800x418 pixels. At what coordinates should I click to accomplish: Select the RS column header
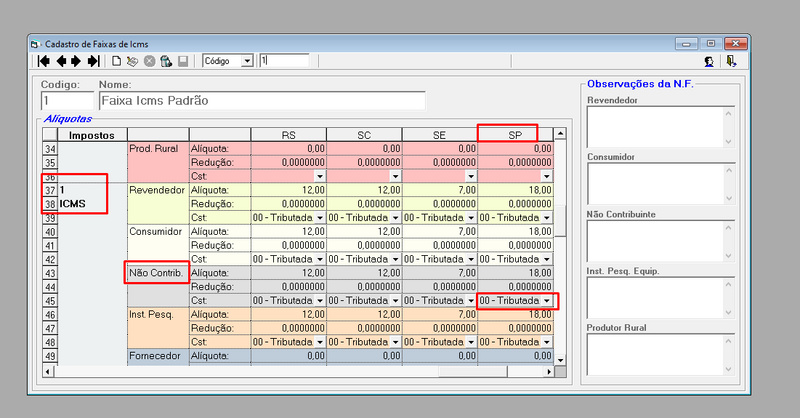tap(288, 135)
